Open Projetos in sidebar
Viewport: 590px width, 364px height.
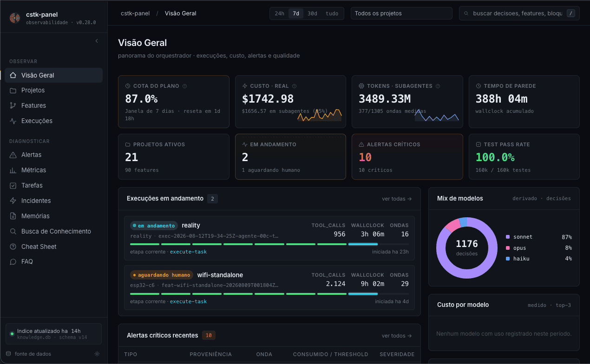[53, 90]
